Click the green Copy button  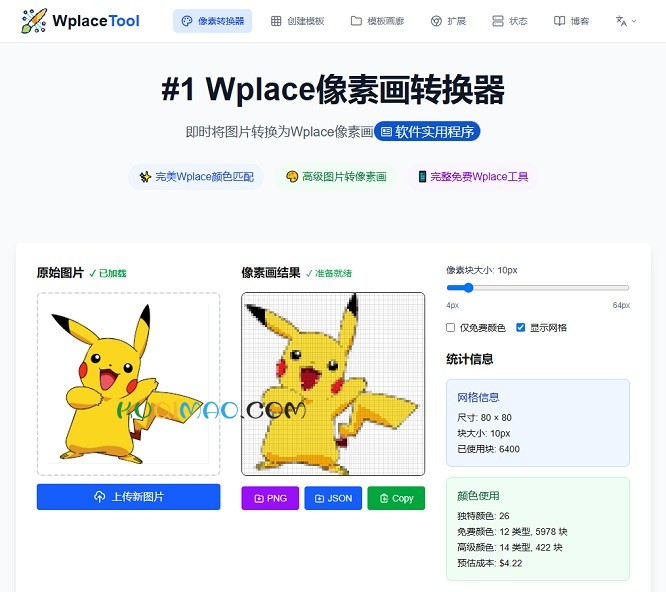(x=396, y=498)
